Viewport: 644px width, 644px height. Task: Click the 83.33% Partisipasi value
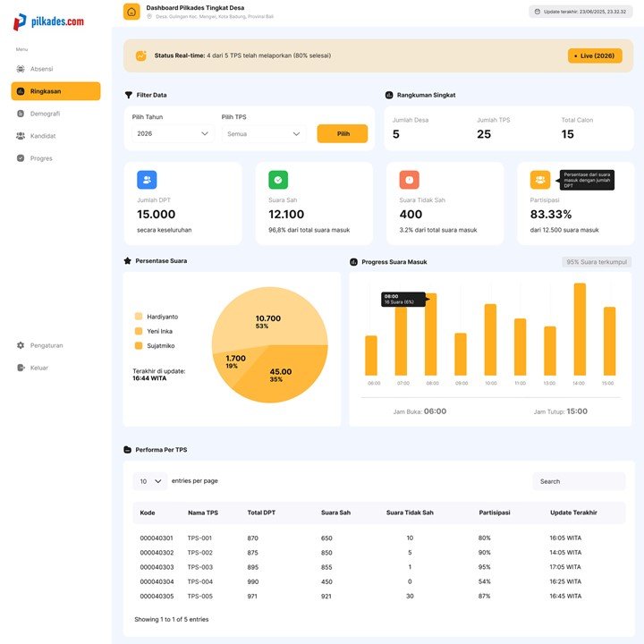tap(551, 214)
